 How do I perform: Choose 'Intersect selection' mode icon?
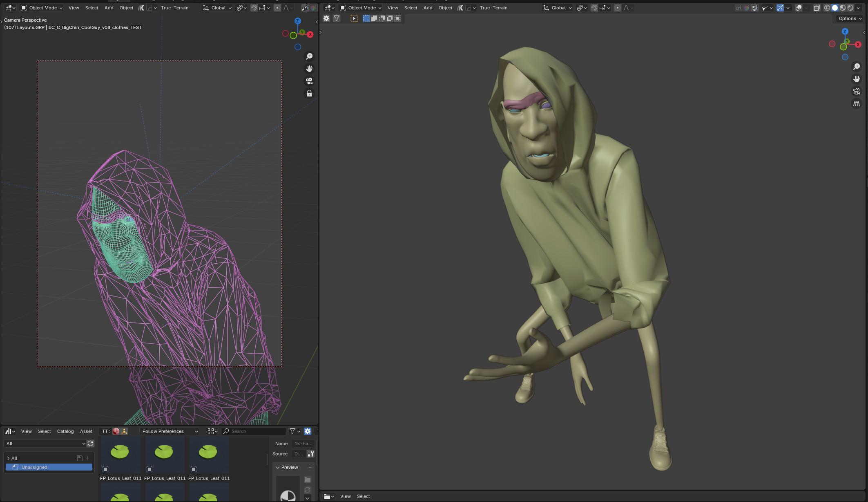[397, 18]
